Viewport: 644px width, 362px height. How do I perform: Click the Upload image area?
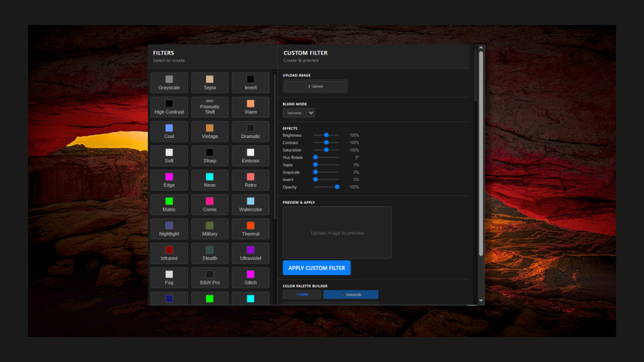pos(315,86)
